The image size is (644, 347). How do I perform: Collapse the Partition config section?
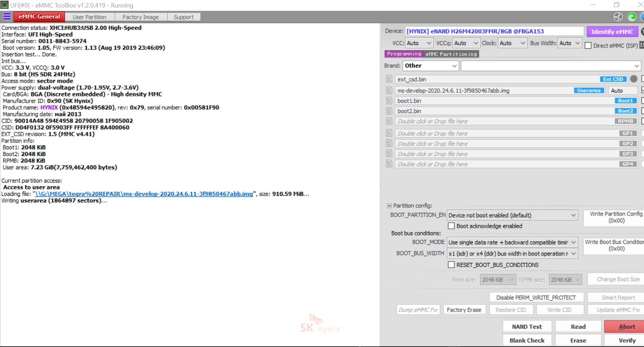tap(389, 206)
